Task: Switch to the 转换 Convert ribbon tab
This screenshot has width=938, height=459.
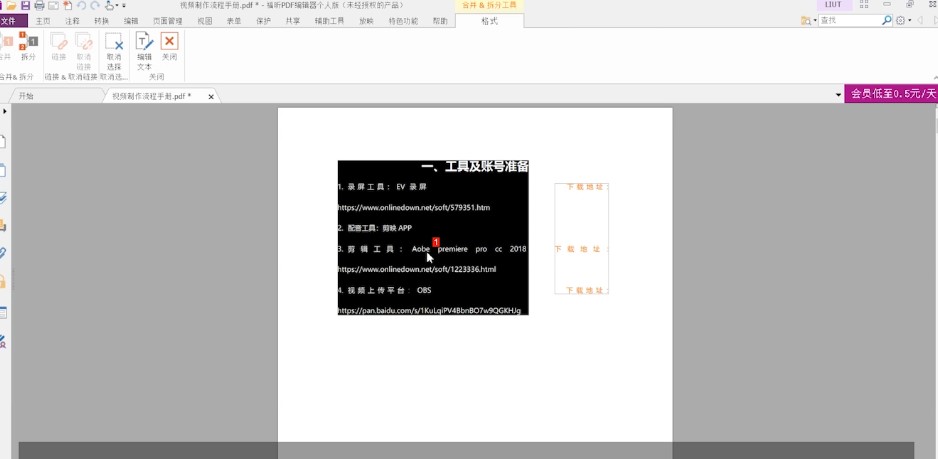Action: tap(102, 21)
